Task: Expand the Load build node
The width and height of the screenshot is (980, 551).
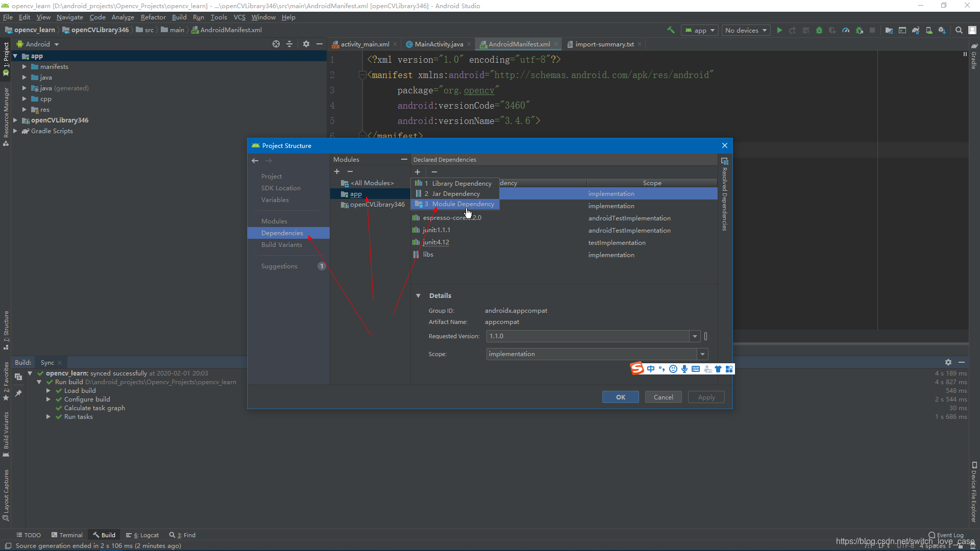Action: click(48, 390)
